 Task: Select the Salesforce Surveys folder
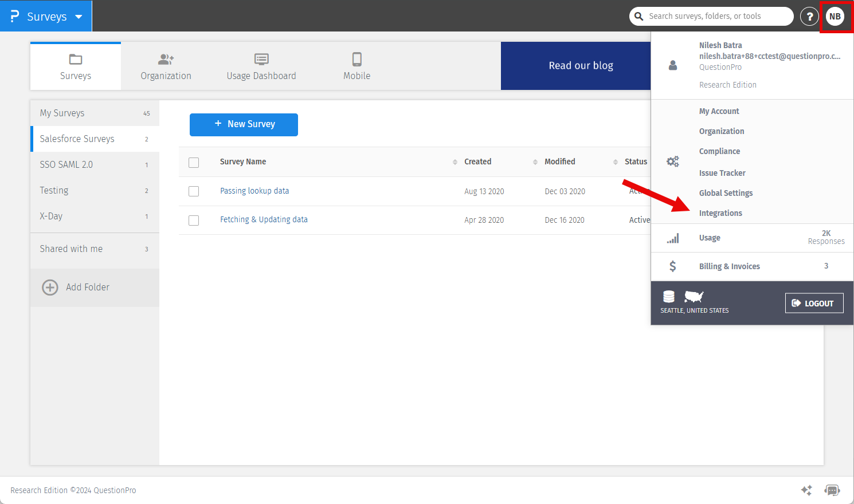tap(95, 139)
